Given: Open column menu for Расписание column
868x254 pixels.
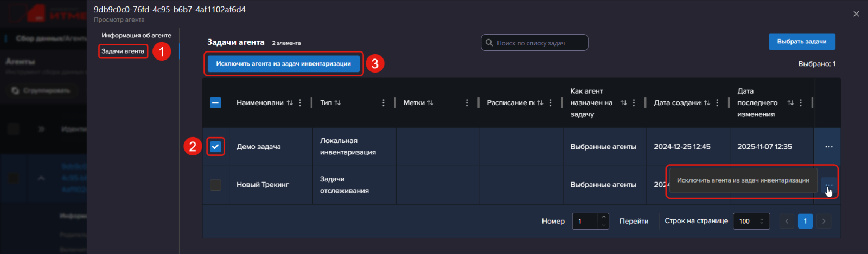Looking at the screenshot, I should click(x=550, y=103).
